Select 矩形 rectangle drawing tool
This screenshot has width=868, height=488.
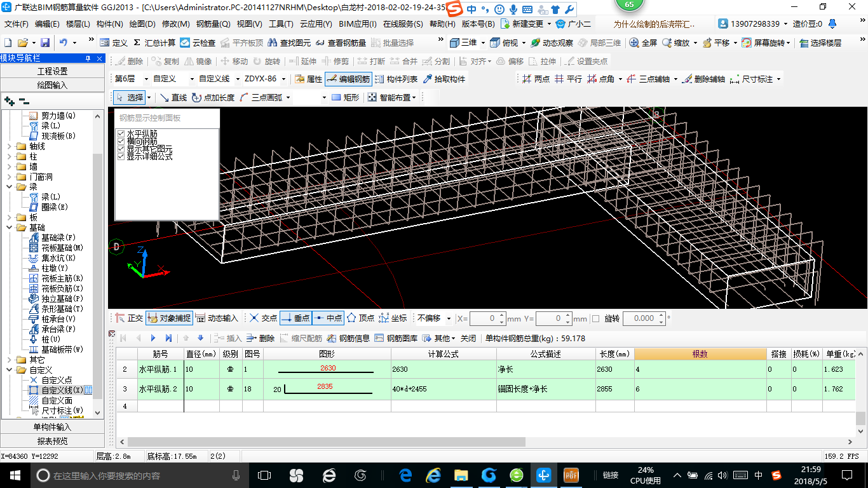346,97
